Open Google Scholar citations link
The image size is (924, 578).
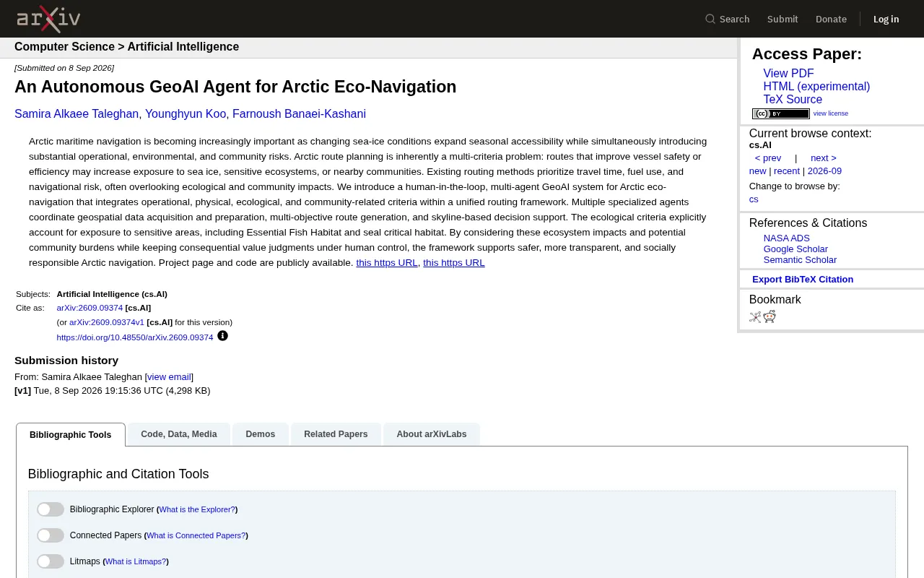click(x=796, y=249)
